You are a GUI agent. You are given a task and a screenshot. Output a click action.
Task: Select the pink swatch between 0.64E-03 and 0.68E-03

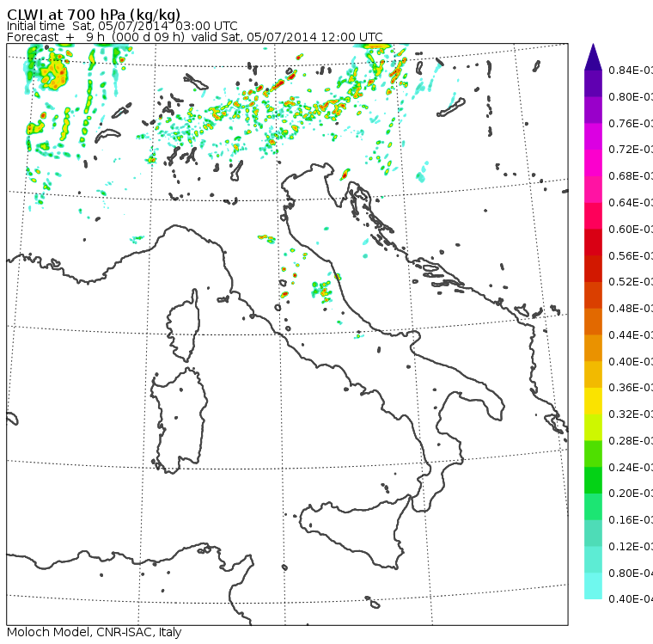coord(593,189)
